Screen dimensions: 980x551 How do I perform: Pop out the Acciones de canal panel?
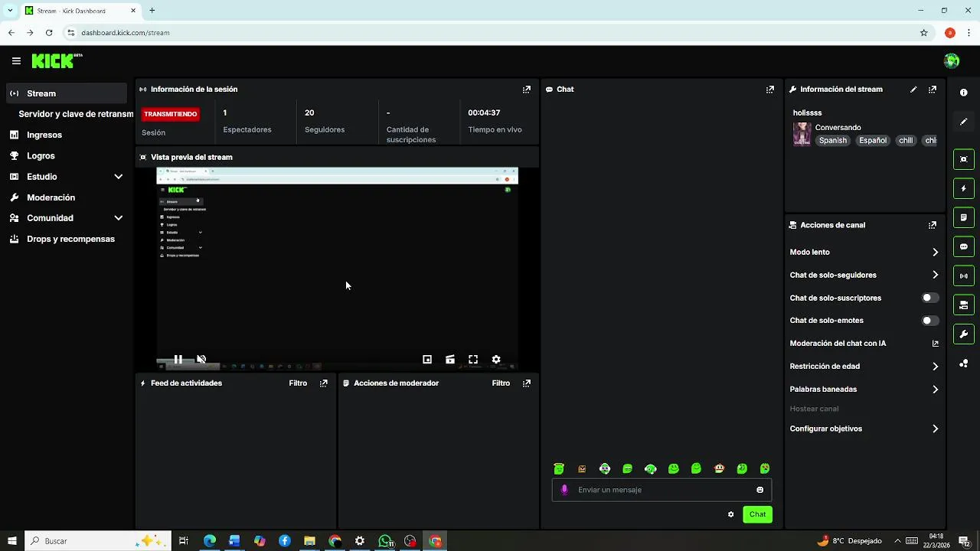[x=933, y=226]
